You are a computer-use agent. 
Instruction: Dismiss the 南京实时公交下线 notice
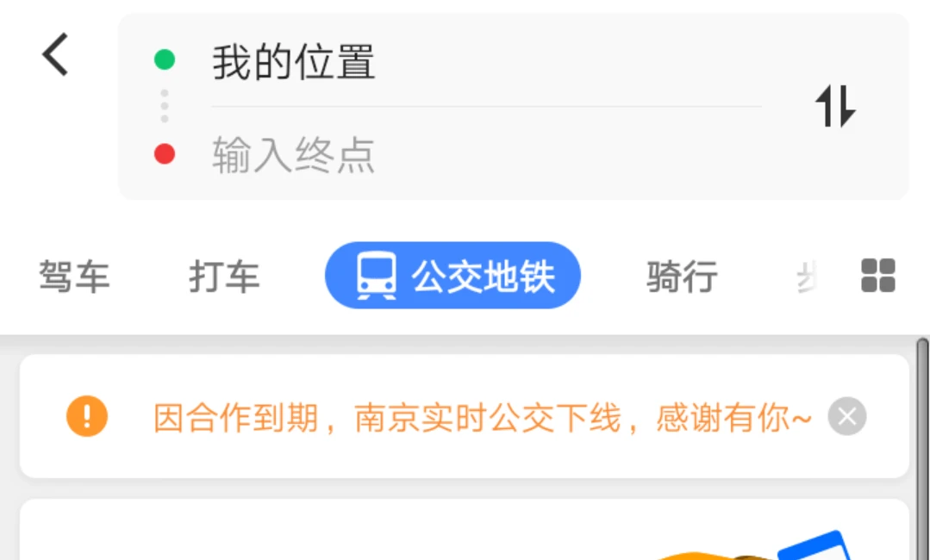pos(847,416)
